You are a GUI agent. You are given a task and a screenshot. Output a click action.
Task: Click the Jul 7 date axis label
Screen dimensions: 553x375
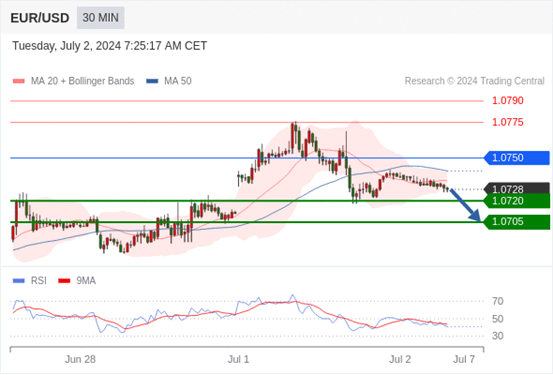pyautogui.click(x=464, y=359)
